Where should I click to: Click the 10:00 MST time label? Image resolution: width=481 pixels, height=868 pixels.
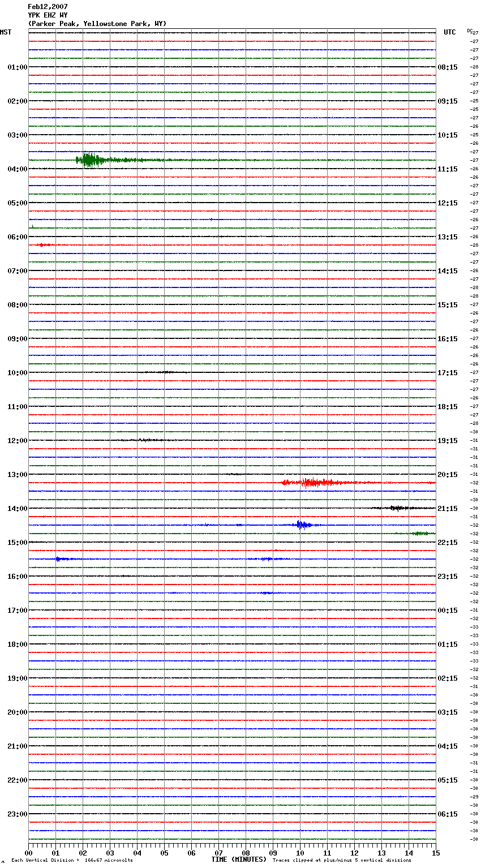[x=17, y=373]
